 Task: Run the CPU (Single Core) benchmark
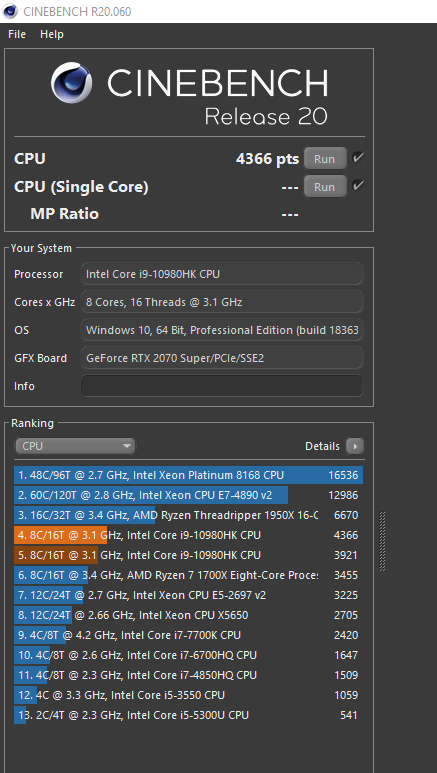coord(325,186)
